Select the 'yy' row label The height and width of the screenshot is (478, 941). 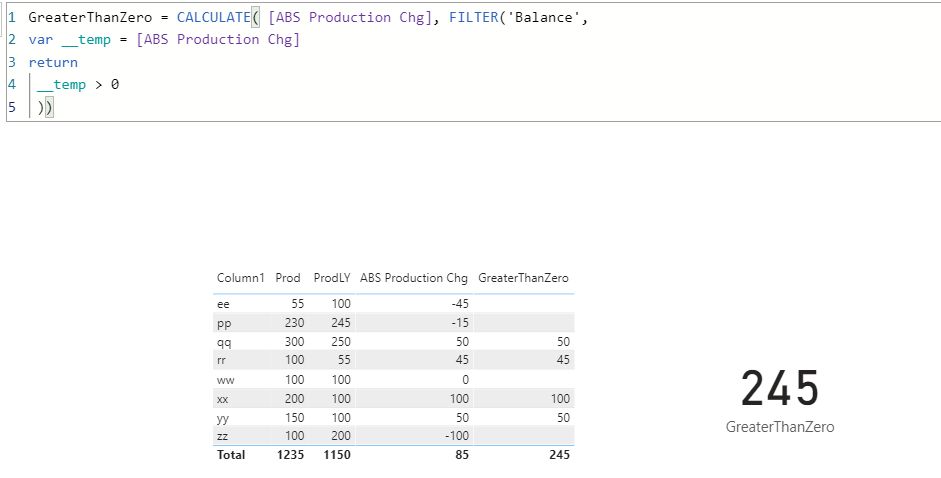(x=223, y=418)
